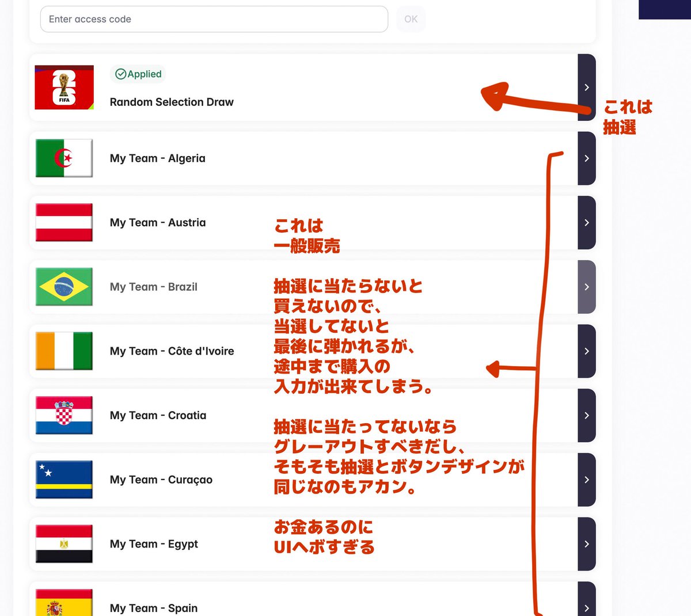The image size is (691, 616).
Task: Click the Croatia flag icon
Action: click(64, 415)
